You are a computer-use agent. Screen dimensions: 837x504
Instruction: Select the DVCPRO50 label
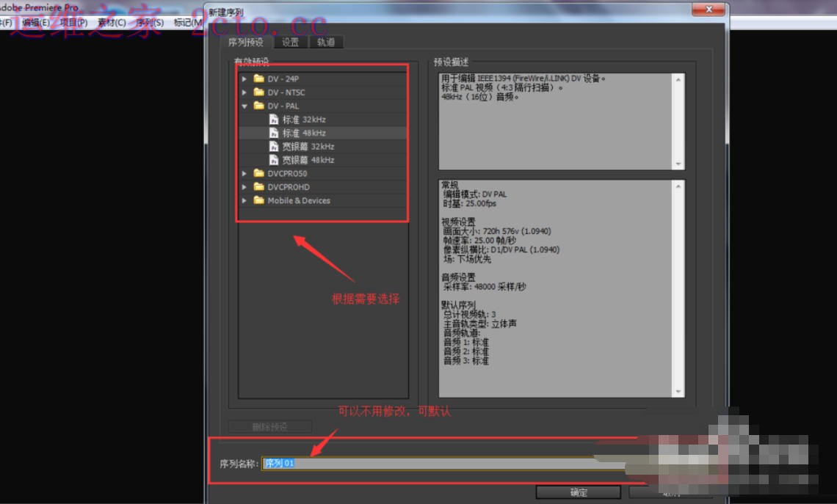click(287, 173)
